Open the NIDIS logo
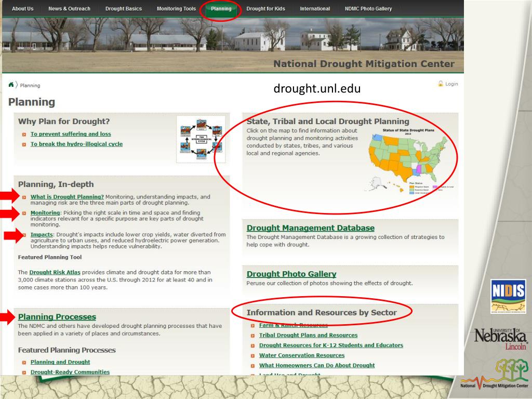532x399 pixels. point(508,296)
